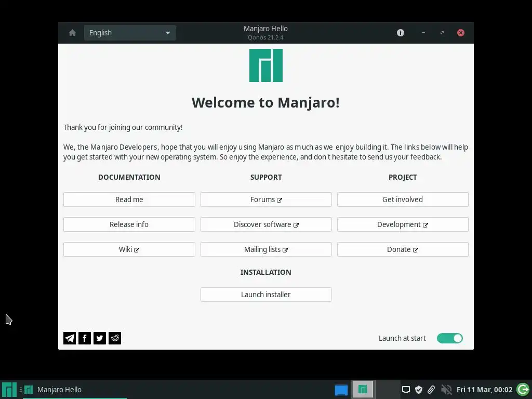Open the English language dropdown
The image size is (532, 399).
pyautogui.click(x=130, y=33)
